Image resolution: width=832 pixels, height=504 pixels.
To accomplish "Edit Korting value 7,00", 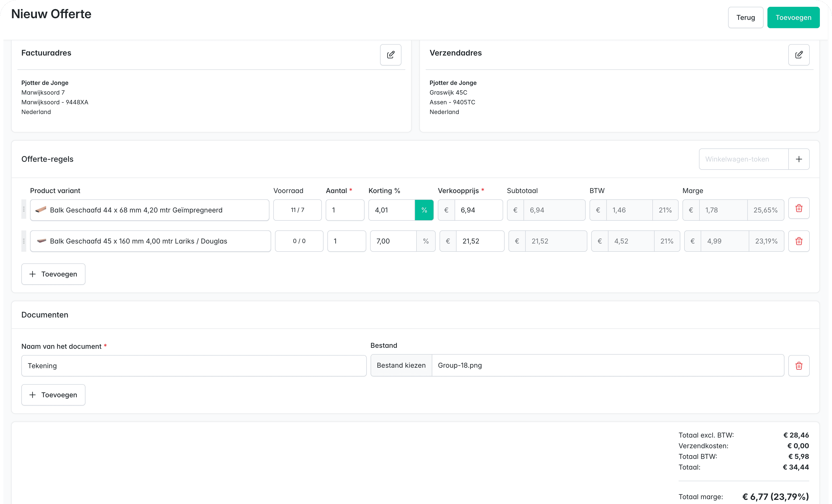I will click(x=393, y=241).
